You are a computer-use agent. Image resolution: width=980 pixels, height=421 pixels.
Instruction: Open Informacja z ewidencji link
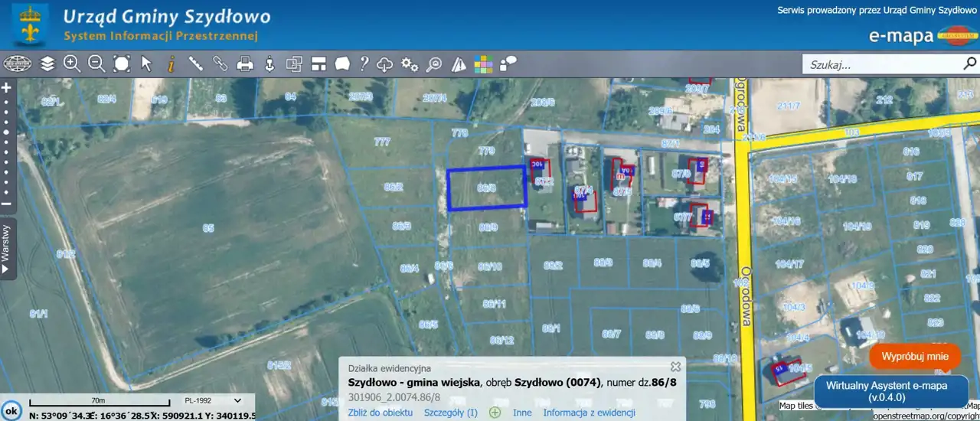590,413
